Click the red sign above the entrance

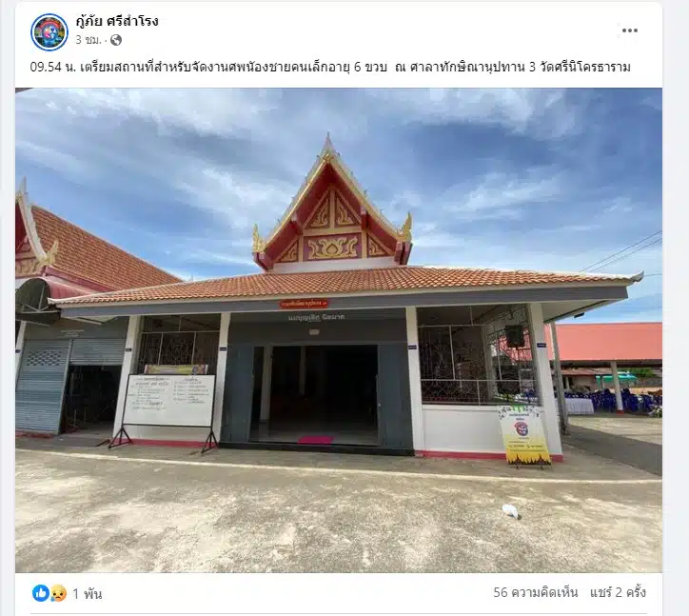click(x=305, y=304)
